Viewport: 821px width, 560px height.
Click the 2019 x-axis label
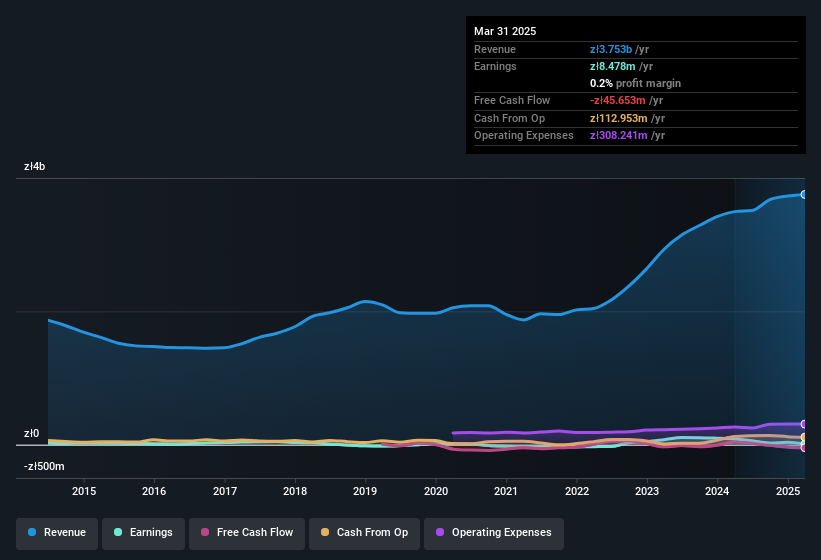click(x=365, y=491)
